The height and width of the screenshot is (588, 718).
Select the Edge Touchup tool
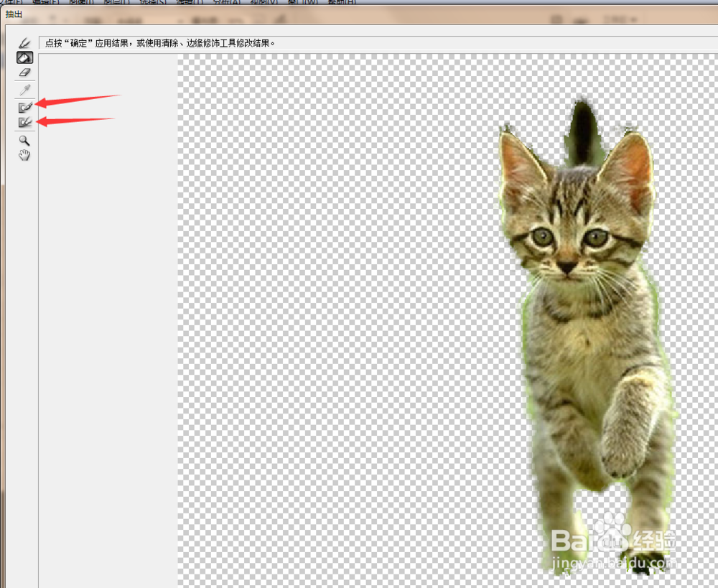25,122
